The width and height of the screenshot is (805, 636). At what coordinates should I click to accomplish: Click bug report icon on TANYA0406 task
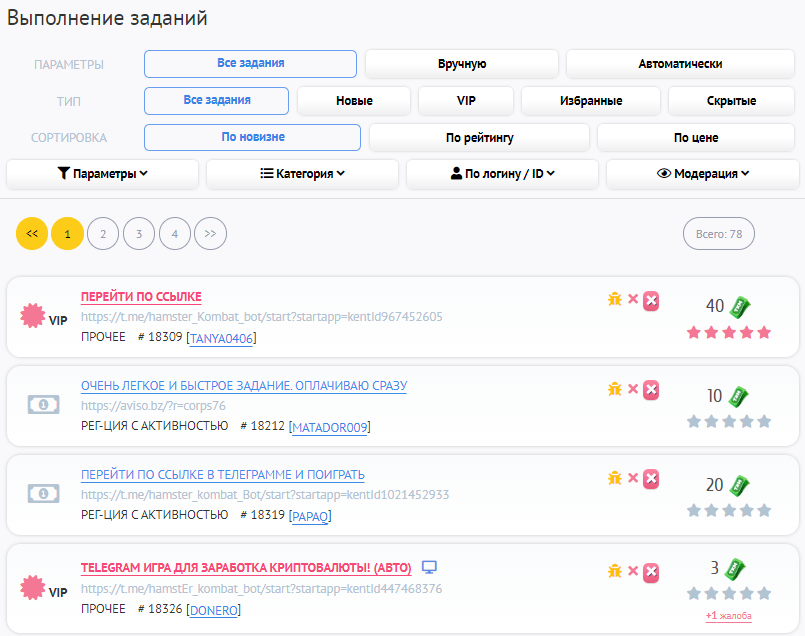615,299
